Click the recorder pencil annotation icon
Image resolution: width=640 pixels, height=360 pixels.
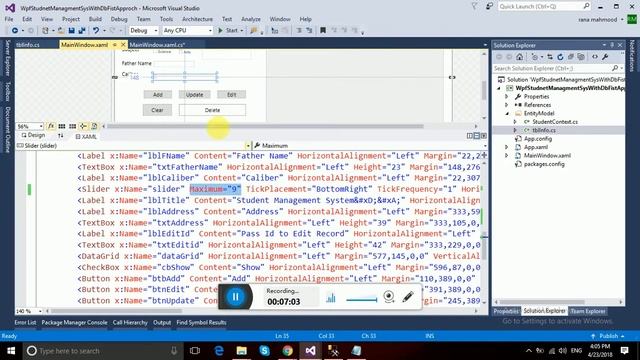pyautogui.click(x=408, y=297)
